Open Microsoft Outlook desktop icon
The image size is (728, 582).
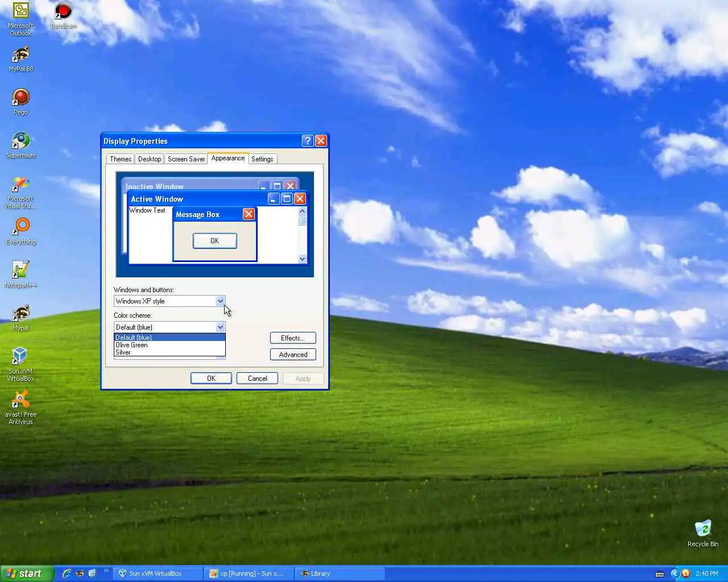tap(20, 19)
